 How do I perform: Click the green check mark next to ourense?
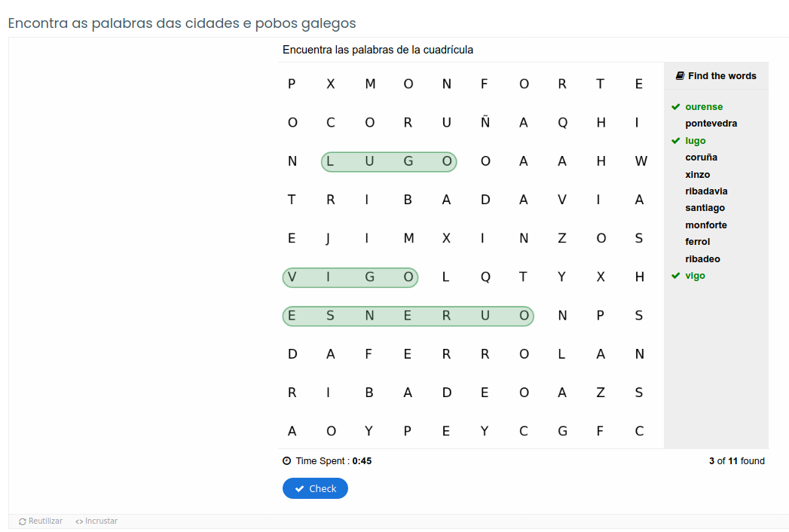pos(675,106)
